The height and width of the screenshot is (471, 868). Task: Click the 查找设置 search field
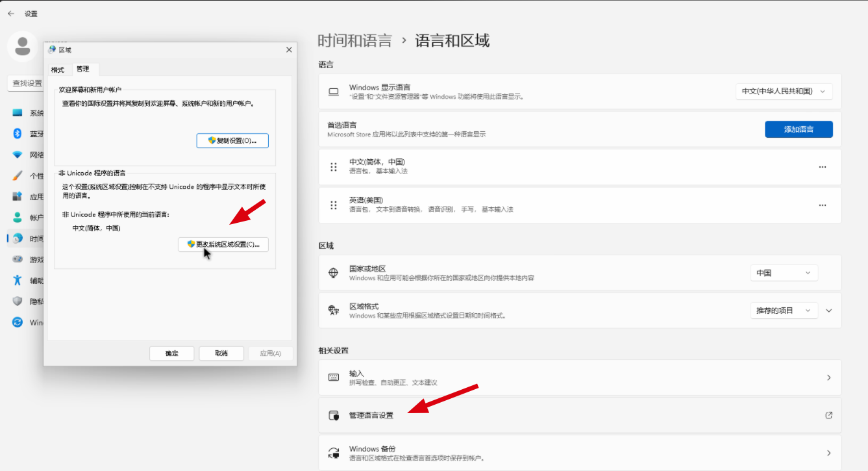26,83
